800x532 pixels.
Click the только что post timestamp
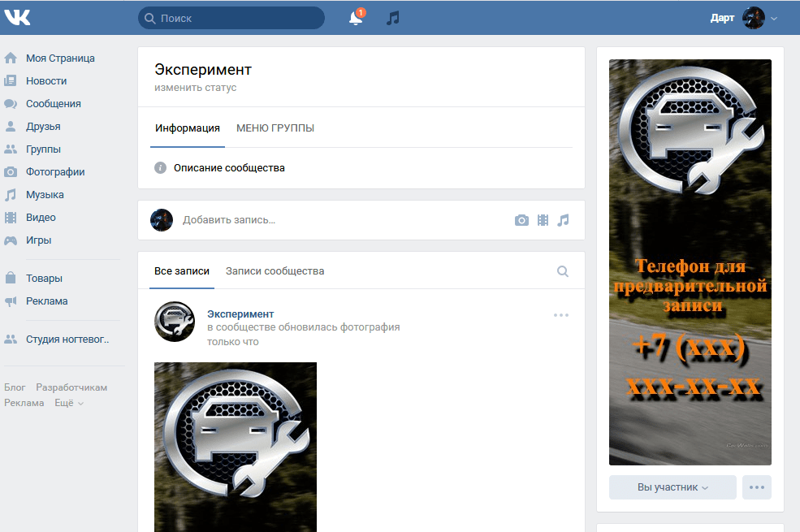pos(232,342)
